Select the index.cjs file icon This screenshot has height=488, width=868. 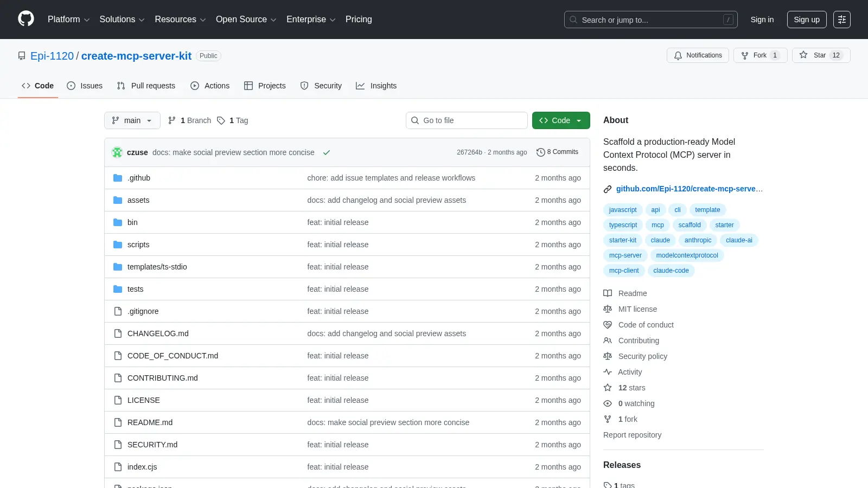[x=118, y=467]
